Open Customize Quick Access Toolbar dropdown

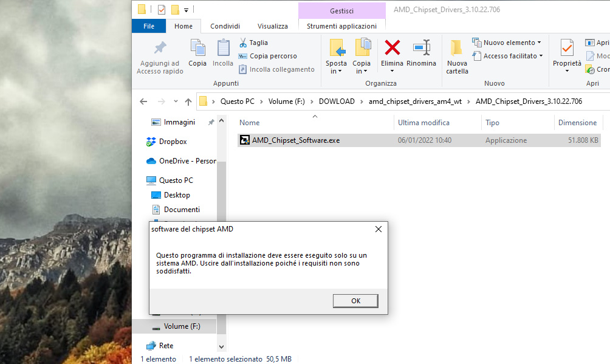(x=187, y=10)
